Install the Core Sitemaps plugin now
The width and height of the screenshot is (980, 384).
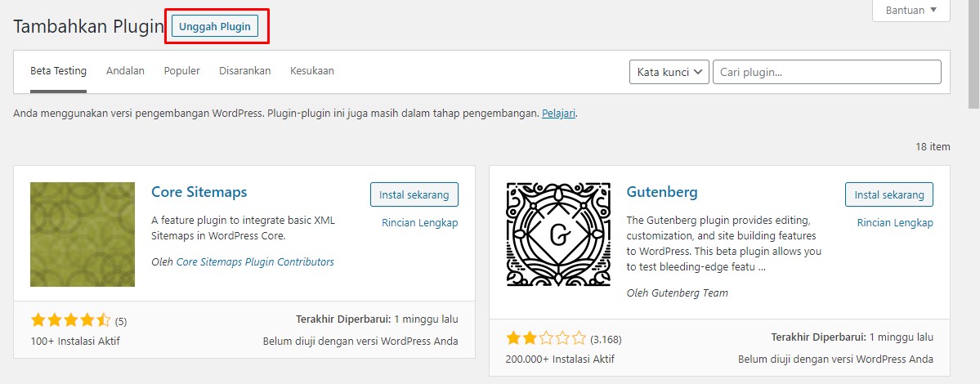[x=414, y=194]
